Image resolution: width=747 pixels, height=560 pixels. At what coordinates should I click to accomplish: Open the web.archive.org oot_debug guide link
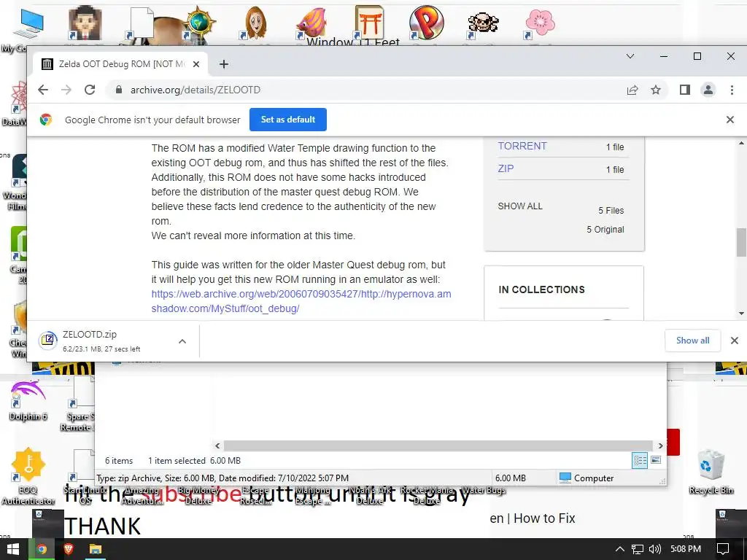pos(301,301)
